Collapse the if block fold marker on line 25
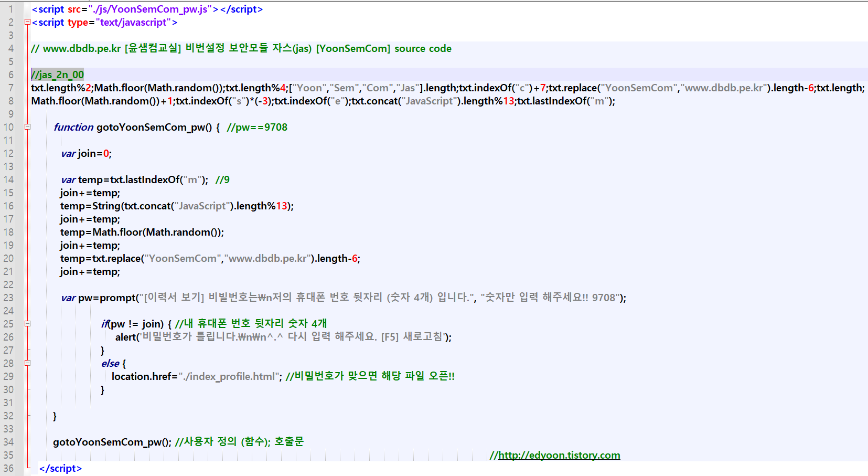Screen dimensions: 868x476 click(27, 324)
